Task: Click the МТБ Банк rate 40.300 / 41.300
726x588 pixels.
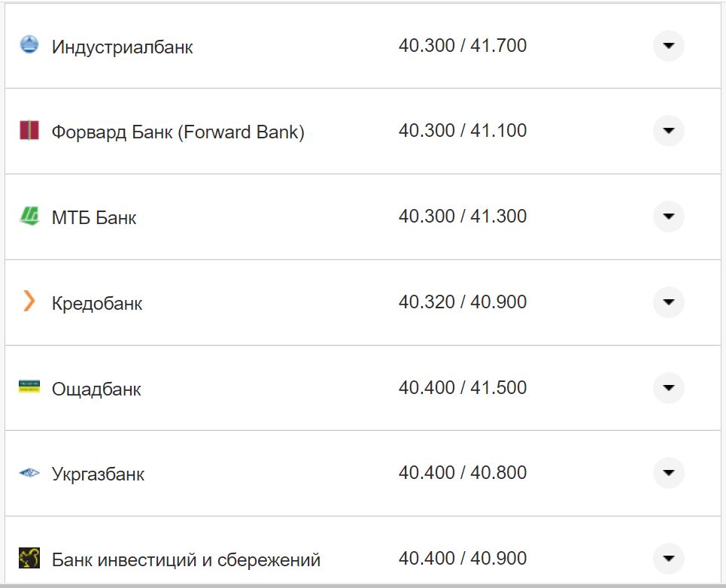Action: (462, 217)
